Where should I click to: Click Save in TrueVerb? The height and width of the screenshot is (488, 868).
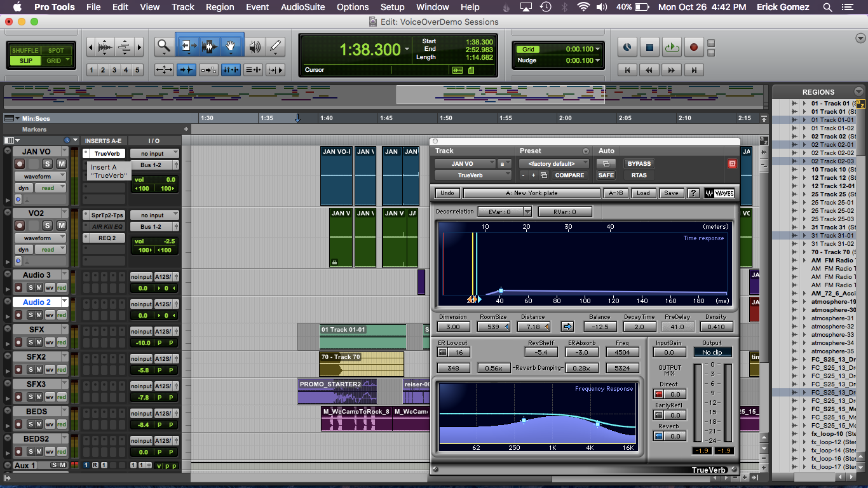(x=670, y=193)
